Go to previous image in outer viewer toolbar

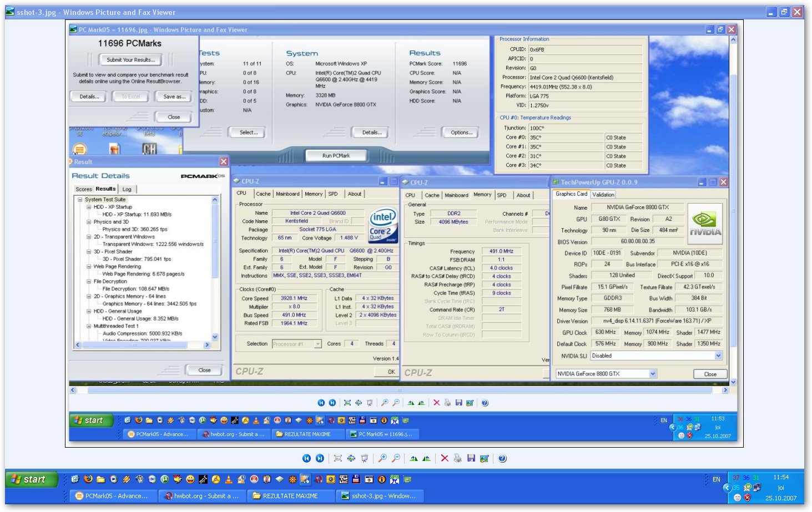click(307, 458)
